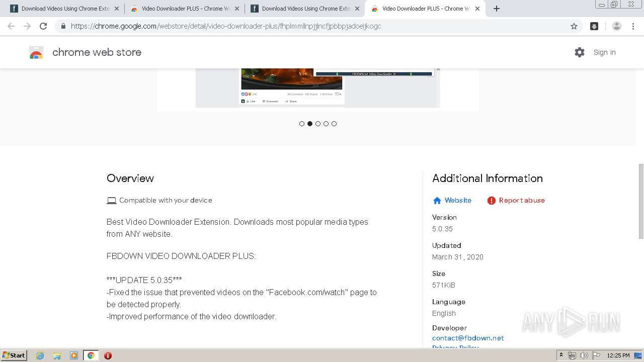Switch to the third tab Download Videos Using Chrome
Viewport: 644px width, 362px height.
coord(305,9)
